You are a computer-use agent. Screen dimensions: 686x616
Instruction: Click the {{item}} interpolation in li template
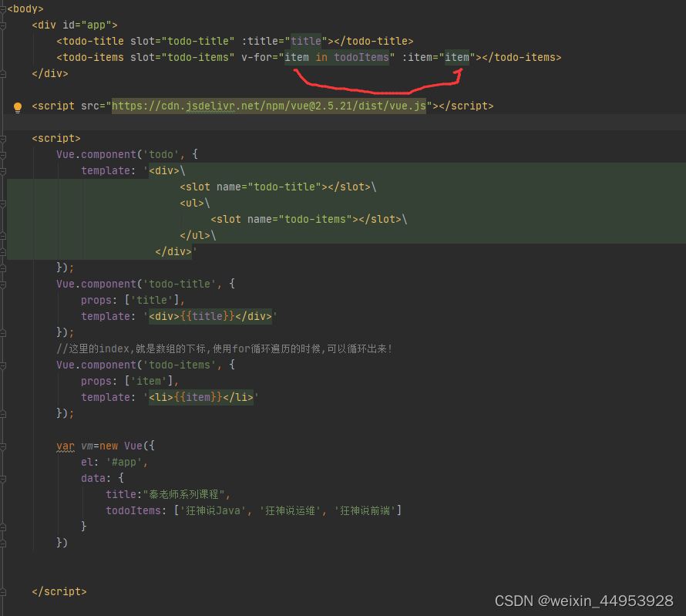click(198, 398)
